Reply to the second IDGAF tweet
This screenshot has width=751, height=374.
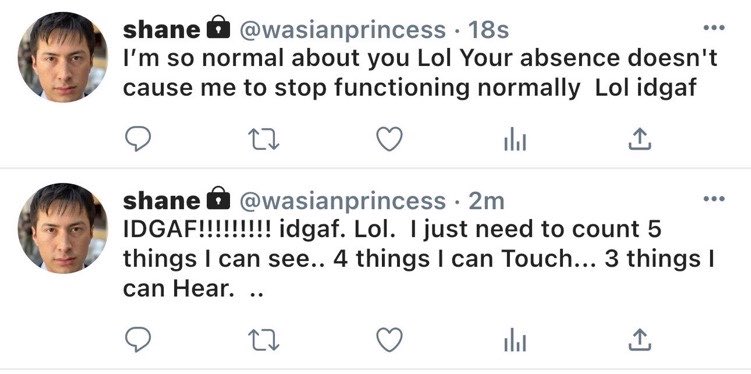[x=138, y=340]
